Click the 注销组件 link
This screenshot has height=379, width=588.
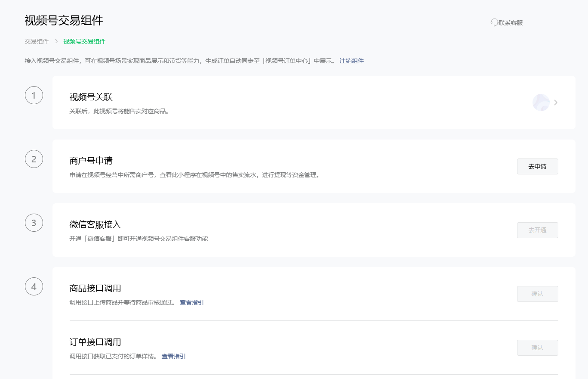(351, 61)
